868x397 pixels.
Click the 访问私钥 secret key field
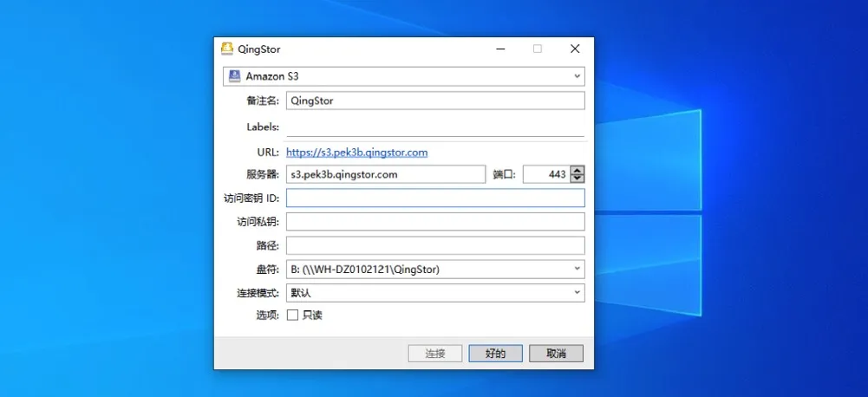pyautogui.click(x=435, y=222)
